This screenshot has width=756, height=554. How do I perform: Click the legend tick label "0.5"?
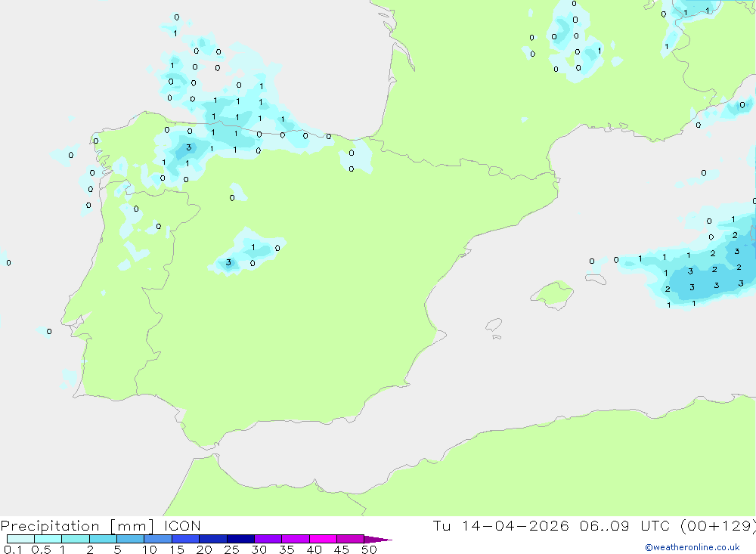(x=41, y=549)
